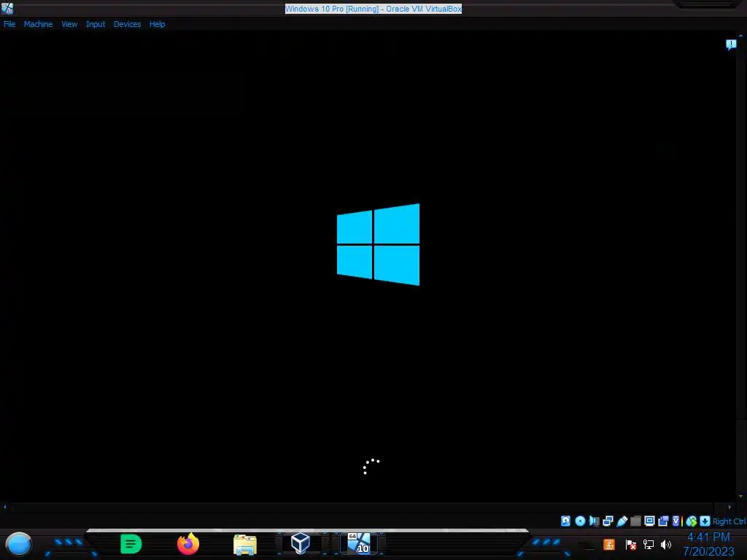Click the Windows 10 Pro window title text
The image size is (747, 560).
click(373, 9)
